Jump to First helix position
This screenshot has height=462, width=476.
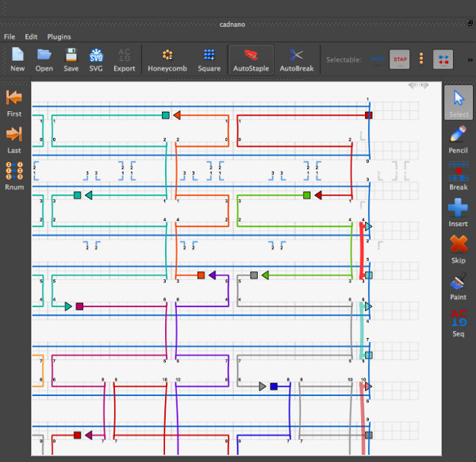(13, 102)
